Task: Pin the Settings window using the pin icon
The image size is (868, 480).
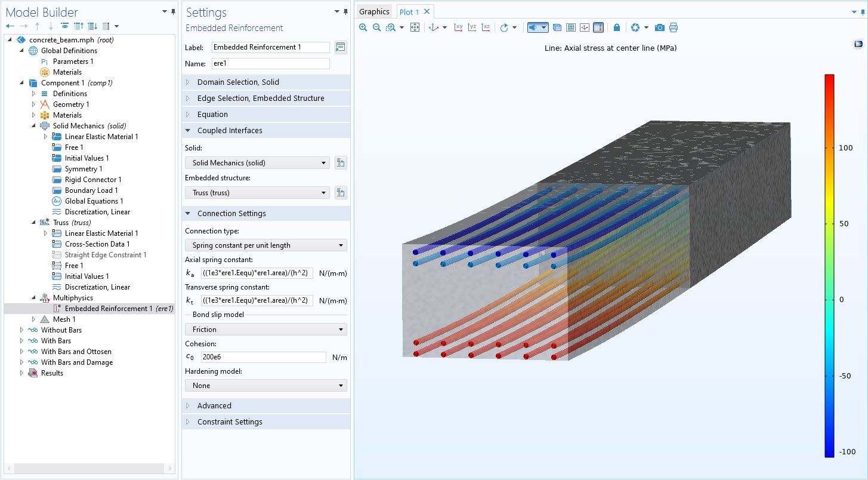Action: (x=346, y=11)
